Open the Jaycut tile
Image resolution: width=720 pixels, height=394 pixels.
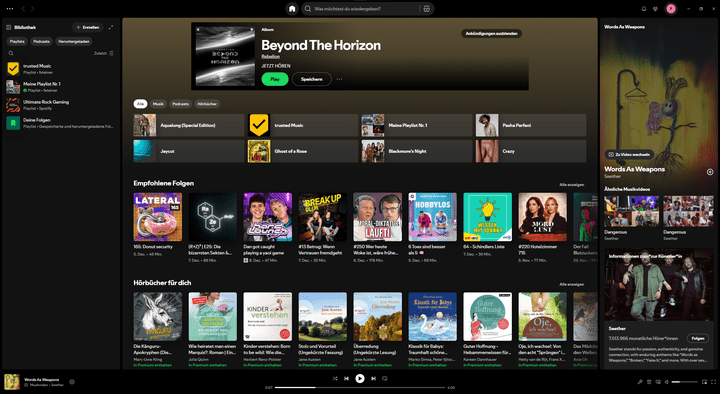pyautogui.click(x=189, y=151)
